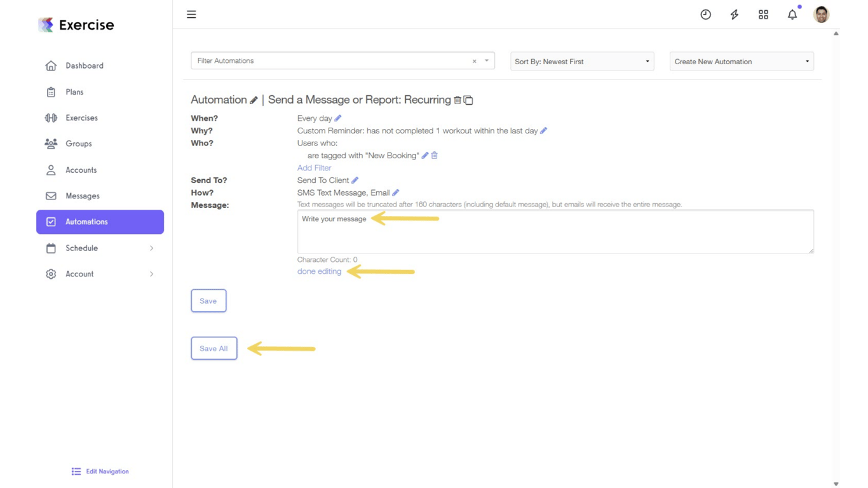Edit the Send To Client setting
868x488 pixels.
point(355,180)
